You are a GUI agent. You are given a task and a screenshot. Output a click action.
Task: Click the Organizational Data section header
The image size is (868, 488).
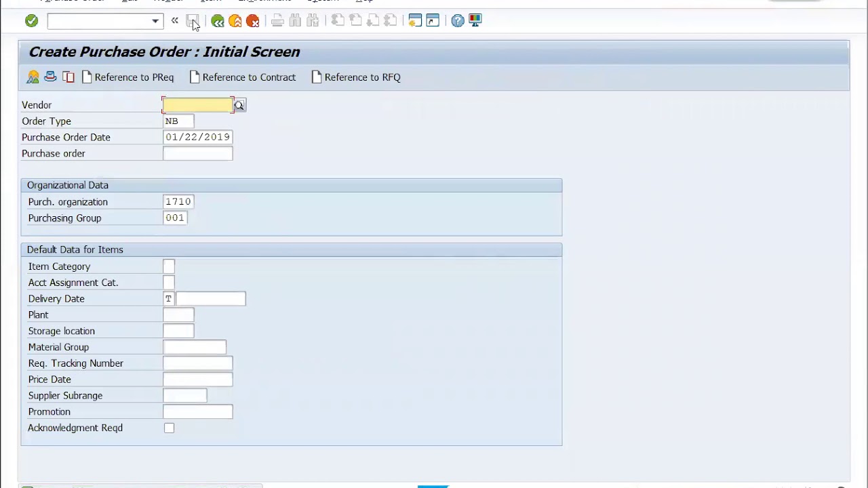pos(292,185)
